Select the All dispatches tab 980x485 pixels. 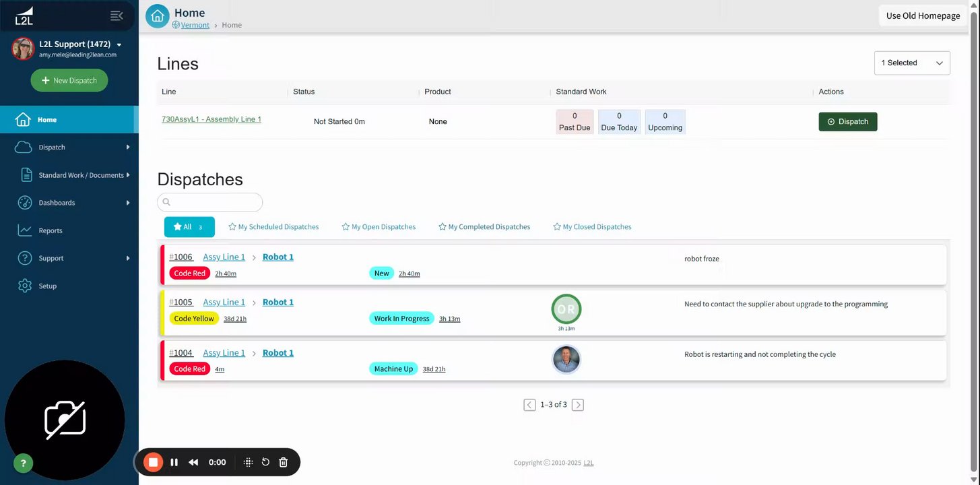coord(189,227)
